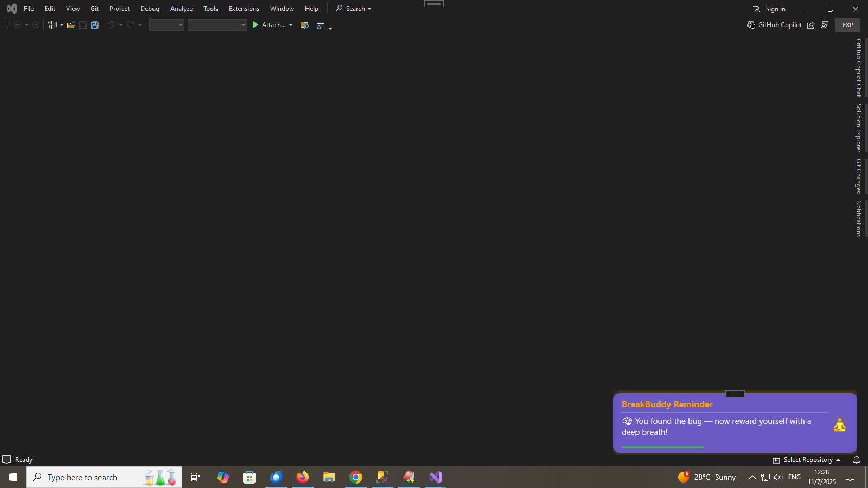Click the Sign in button
The height and width of the screenshot is (488, 868).
769,9
